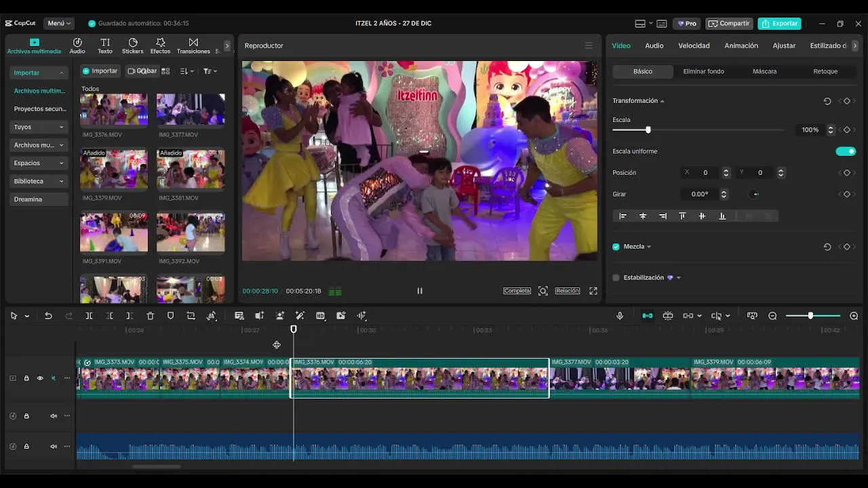Click the split clip tool icon
Image resolution: width=868 pixels, height=488 pixels.
click(x=89, y=316)
